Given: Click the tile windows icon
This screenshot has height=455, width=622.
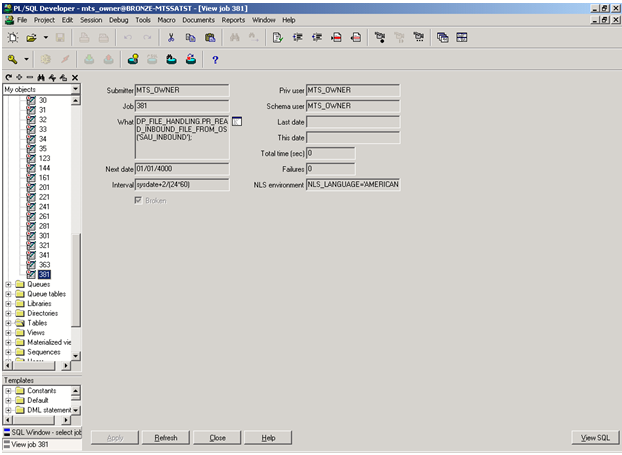Looking at the screenshot, I should (462, 38).
